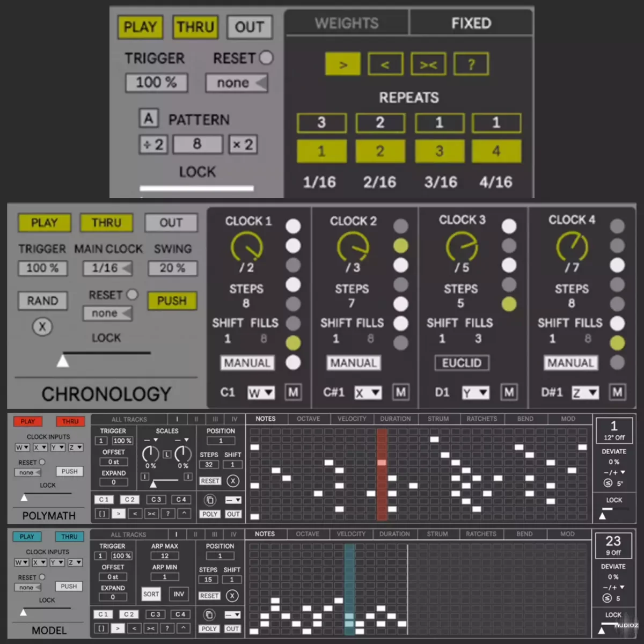Open Clock 4 output Z dropdown
The image size is (644, 644).
(585, 393)
